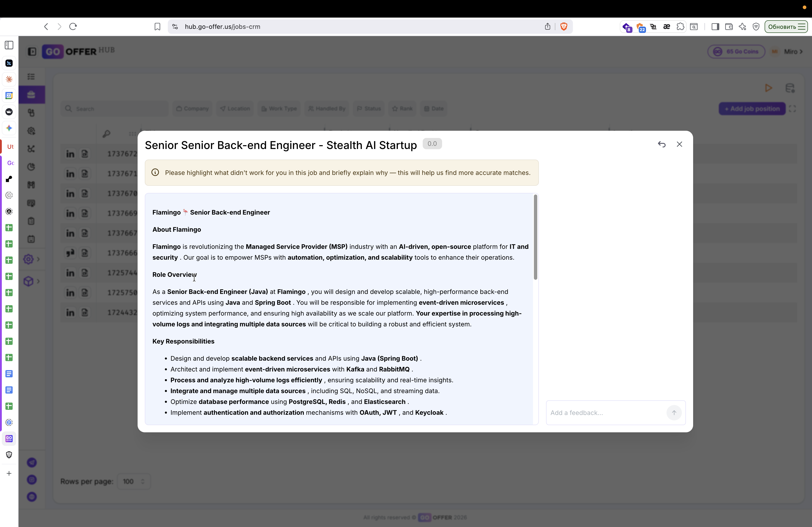Open the Status filter tab
The height and width of the screenshot is (527, 812).
pos(369,109)
